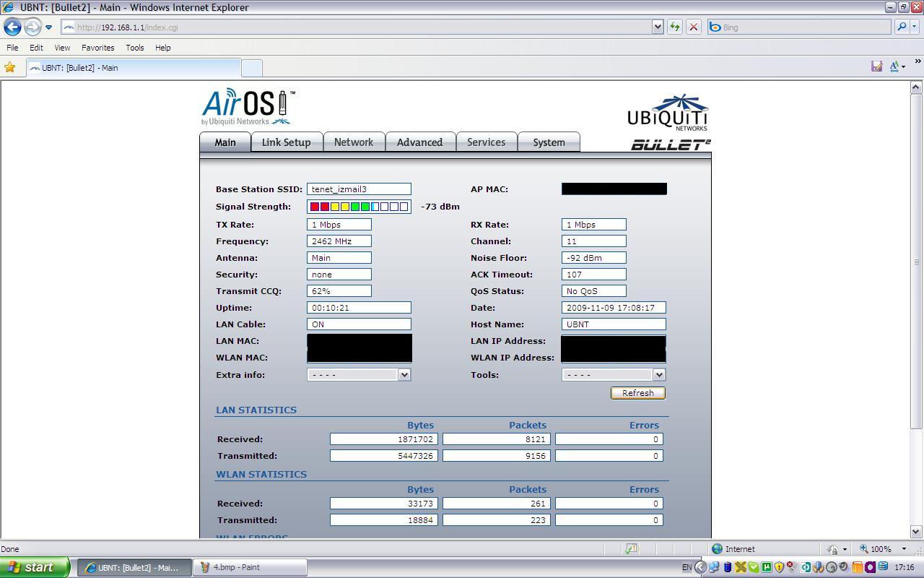
Task: Open the Favorites menu
Action: point(97,48)
